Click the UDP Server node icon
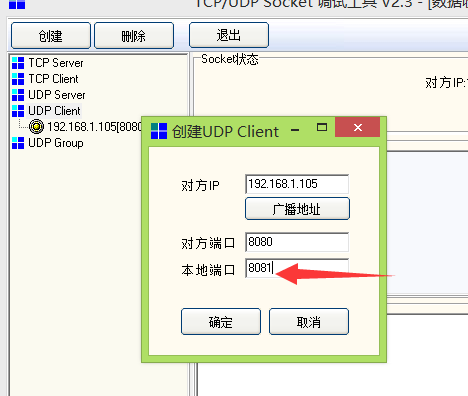Viewport: 468px width, 396px height. (x=18, y=95)
